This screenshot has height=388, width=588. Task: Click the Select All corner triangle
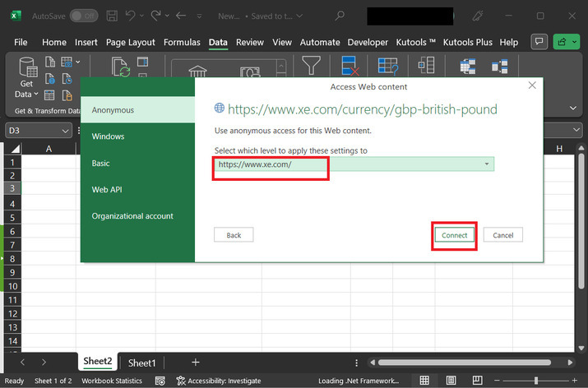[x=14, y=149]
